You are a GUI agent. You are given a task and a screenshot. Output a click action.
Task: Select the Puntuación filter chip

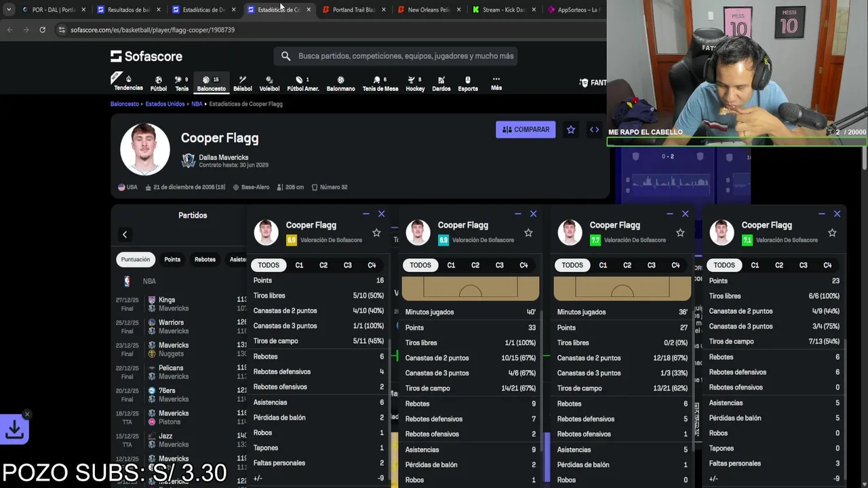point(136,260)
